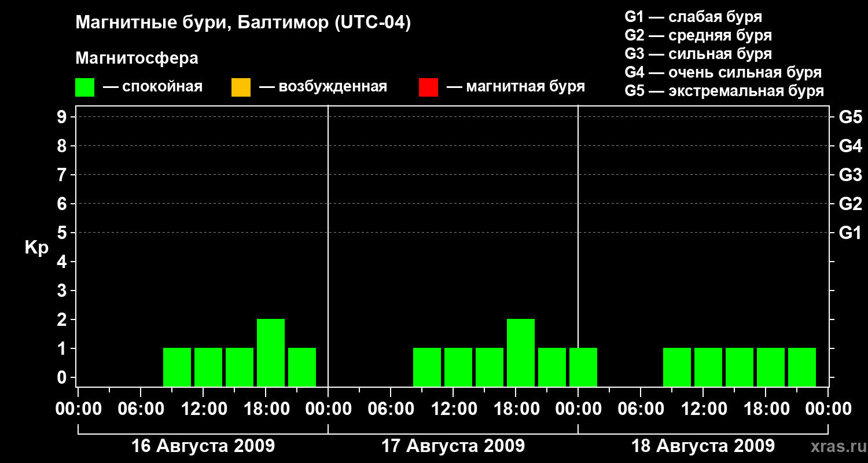
Task: Click the Kp axis value 5
Action: click(x=63, y=233)
